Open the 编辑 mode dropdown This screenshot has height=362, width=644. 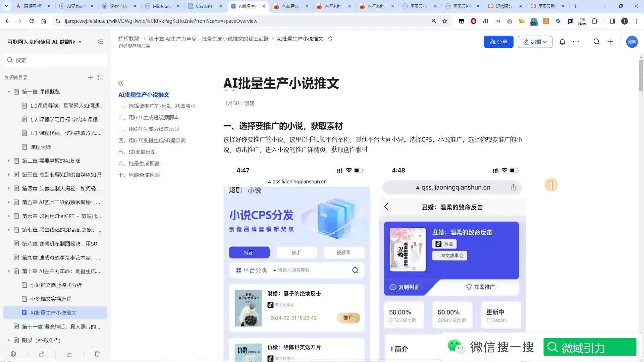click(535, 42)
